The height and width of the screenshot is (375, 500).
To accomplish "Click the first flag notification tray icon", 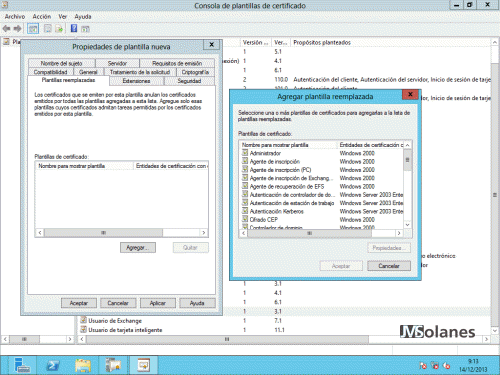I will click(423, 366).
